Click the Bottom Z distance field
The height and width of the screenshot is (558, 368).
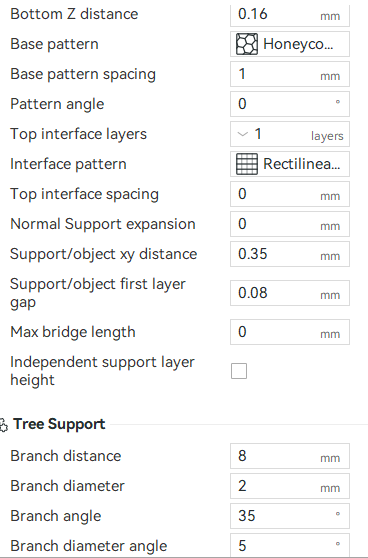click(x=290, y=15)
